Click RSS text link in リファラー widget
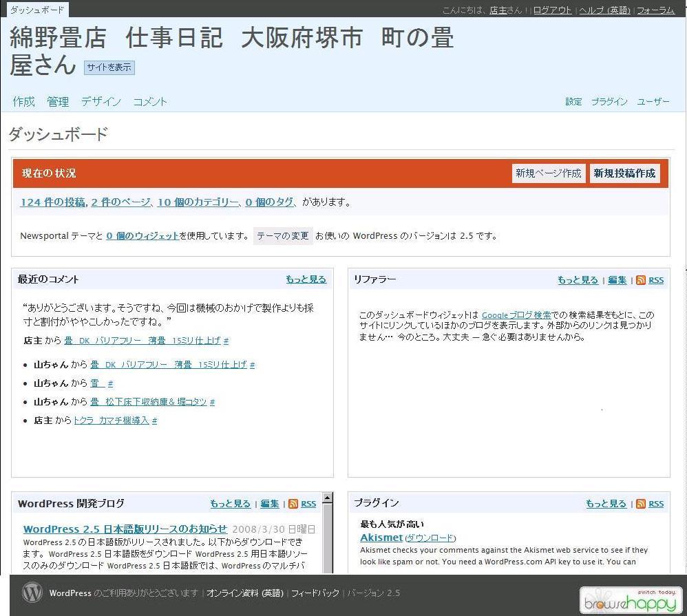The width and height of the screenshot is (687, 616). point(656,280)
